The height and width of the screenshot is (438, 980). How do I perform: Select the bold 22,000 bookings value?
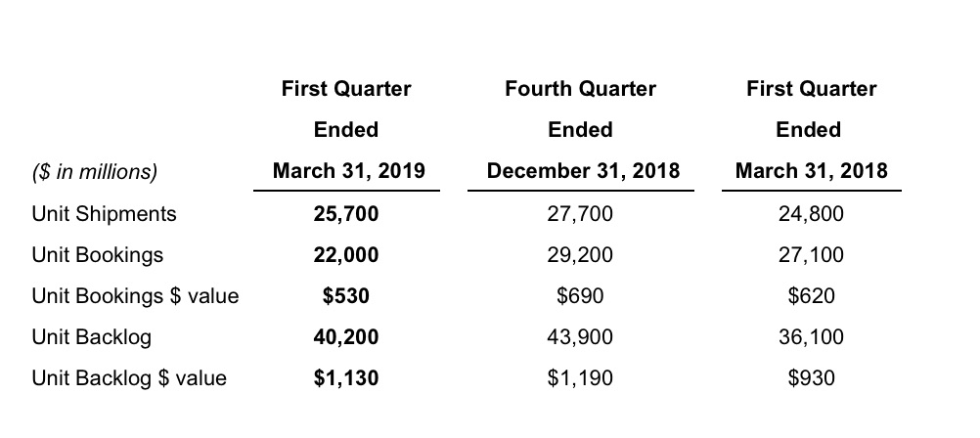tap(346, 255)
